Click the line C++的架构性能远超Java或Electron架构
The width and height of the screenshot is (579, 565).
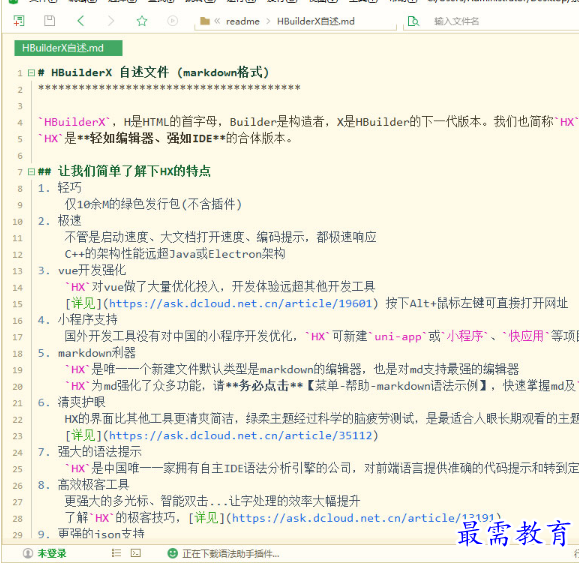click(175, 254)
